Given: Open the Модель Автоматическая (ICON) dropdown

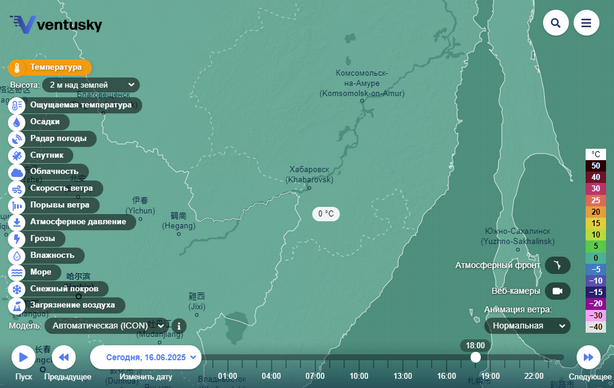Looking at the screenshot, I should tap(107, 326).
